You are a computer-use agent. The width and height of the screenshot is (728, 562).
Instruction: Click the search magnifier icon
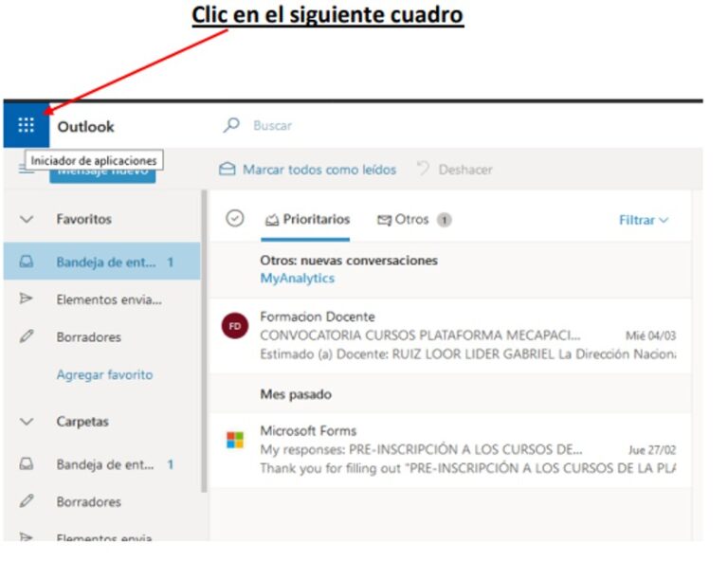[231, 125]
